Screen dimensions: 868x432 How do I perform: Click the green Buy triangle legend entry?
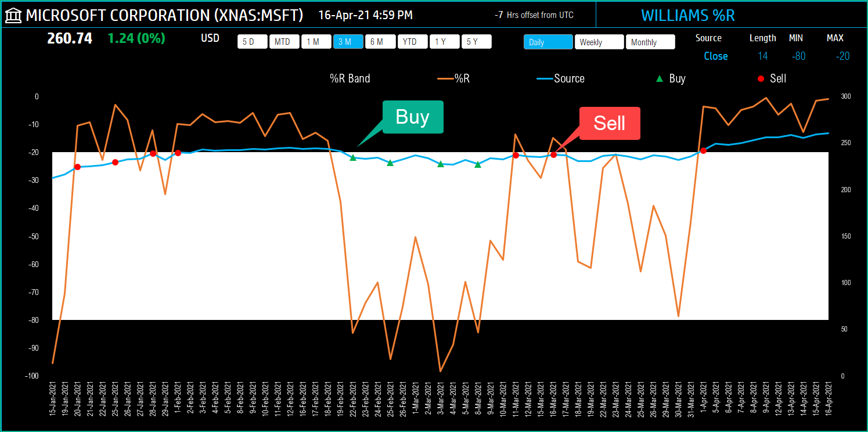coord(670,78)
